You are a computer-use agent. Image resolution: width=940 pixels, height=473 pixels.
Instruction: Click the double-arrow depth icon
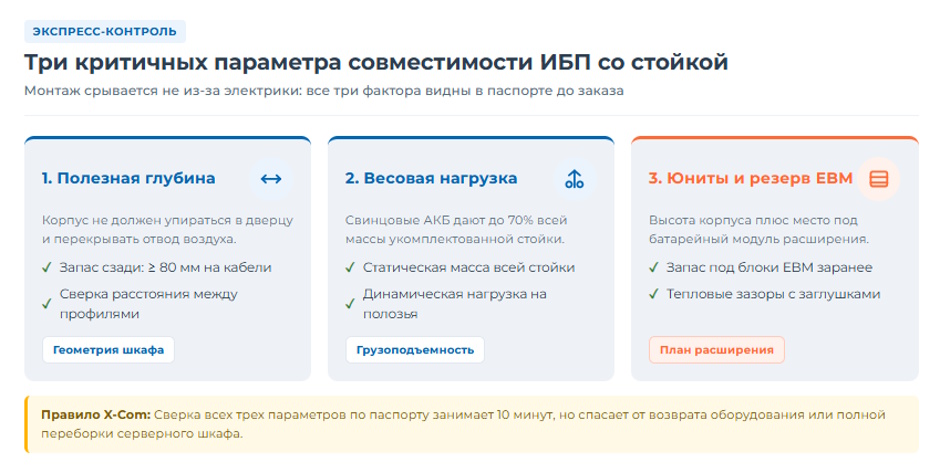(x=271, y=179)
